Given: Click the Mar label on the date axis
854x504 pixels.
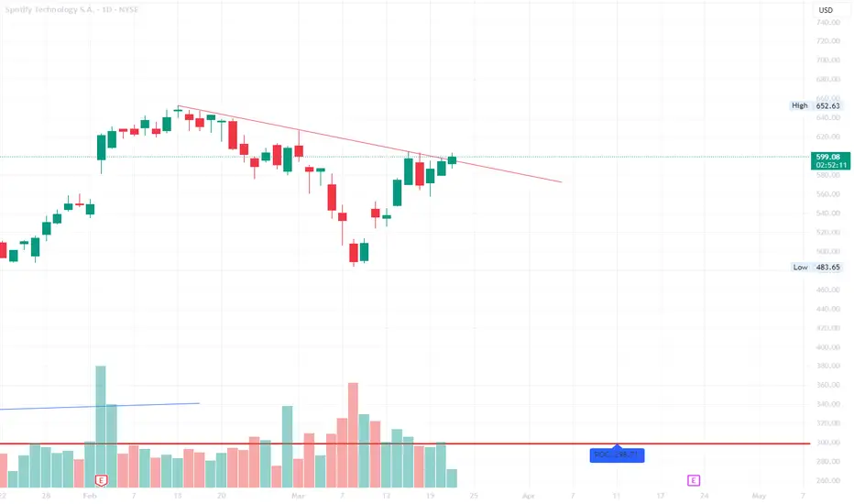Looking at the screenshot, I should coord(298,496).
